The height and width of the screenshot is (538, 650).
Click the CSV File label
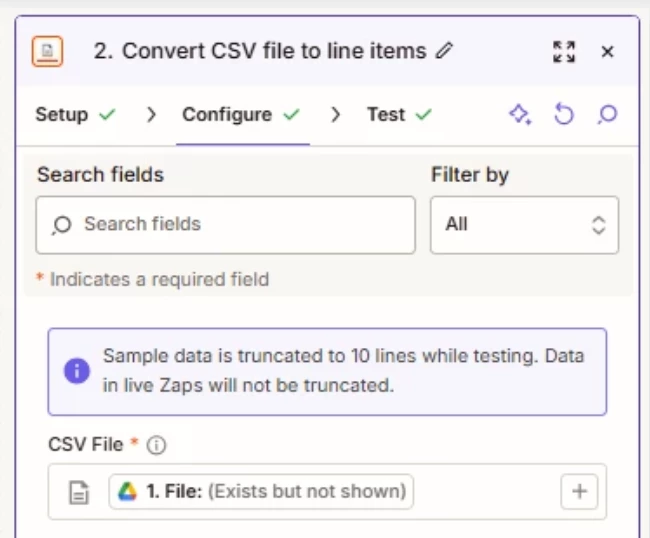click(x=86, y=445)
